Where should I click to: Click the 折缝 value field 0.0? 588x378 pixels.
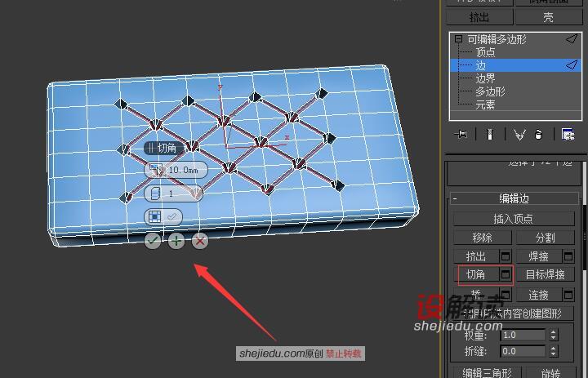tap(523, 351)
